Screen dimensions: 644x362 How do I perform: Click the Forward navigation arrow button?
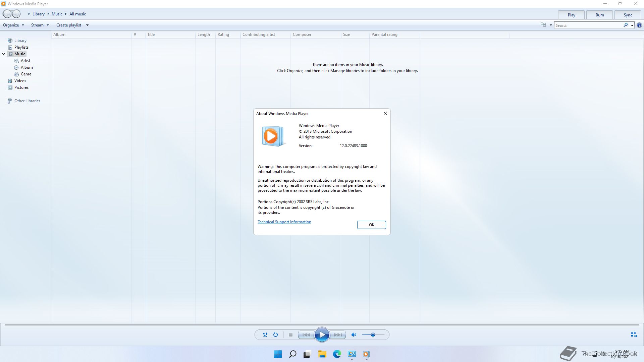coord(16,14)
